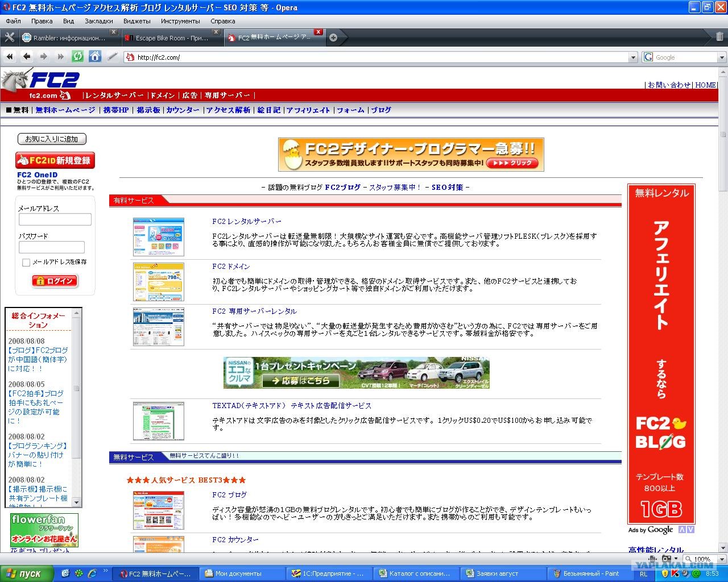Open the closed tabs trash icon
This screenshot has width=728, height=582.
point(719,37)
